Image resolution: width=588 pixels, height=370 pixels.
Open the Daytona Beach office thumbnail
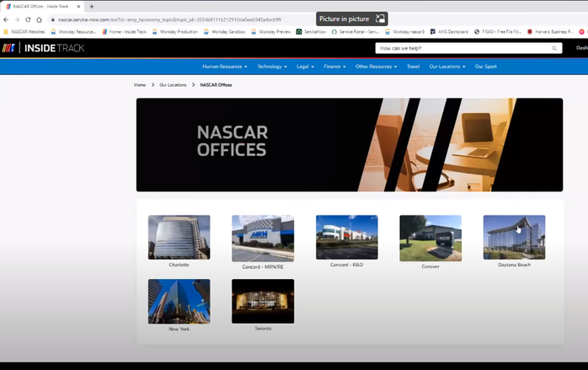click(x=514, y=237)
